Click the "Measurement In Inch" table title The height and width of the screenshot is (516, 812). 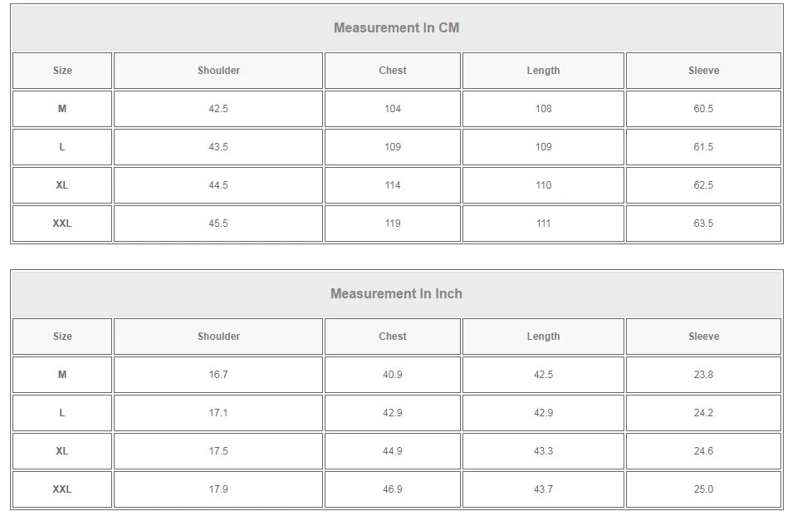pos(396,294)
